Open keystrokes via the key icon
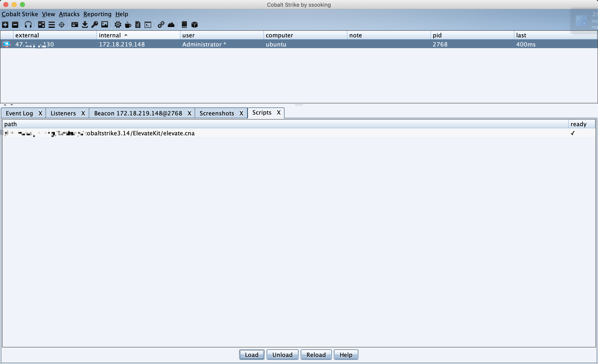 point(95,25)
